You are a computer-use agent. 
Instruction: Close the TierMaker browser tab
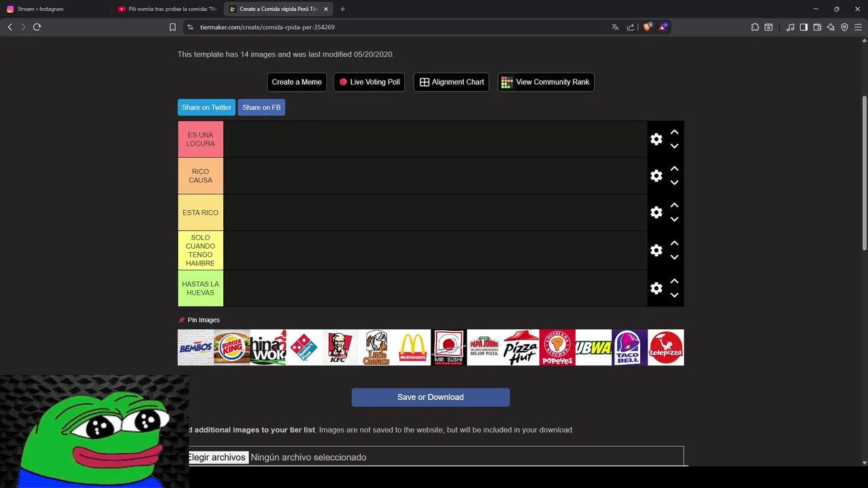[326, 9]
